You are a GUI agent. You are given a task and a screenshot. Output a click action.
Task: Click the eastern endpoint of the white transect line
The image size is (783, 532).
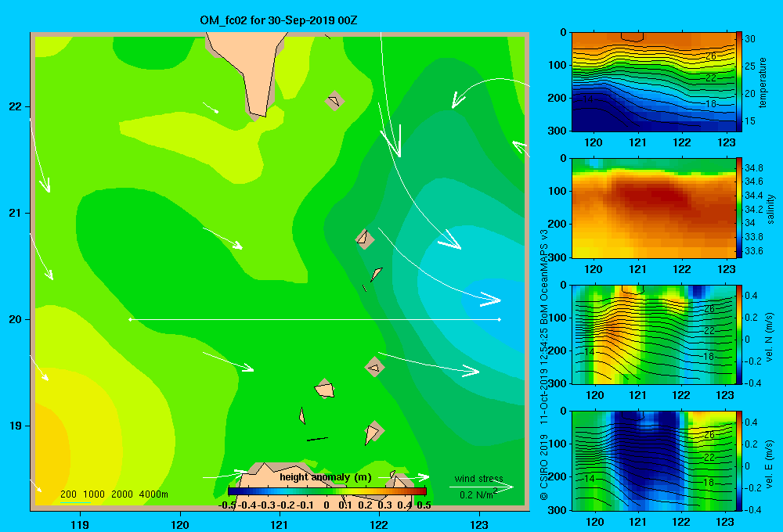(500, 319)
